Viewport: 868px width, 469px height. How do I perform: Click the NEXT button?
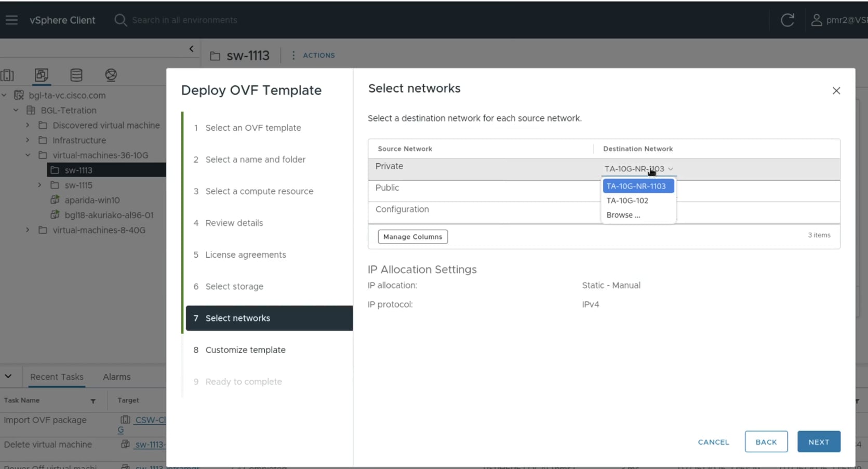(819, 441)
